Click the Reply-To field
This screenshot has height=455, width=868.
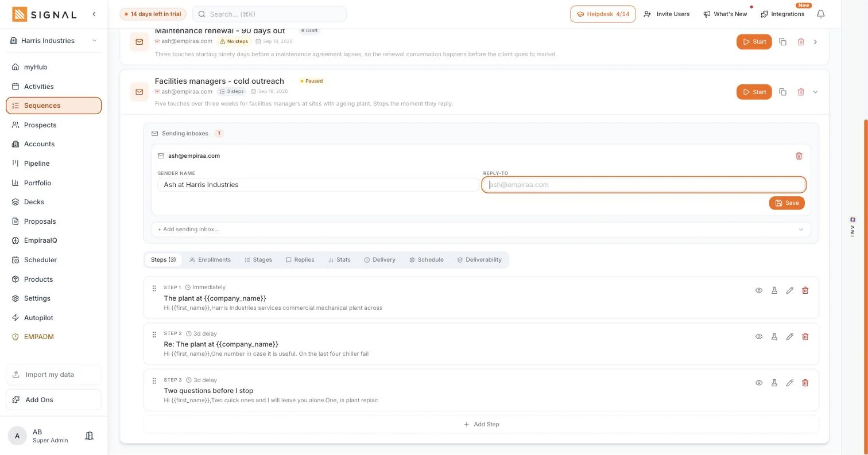coord(644,185)
